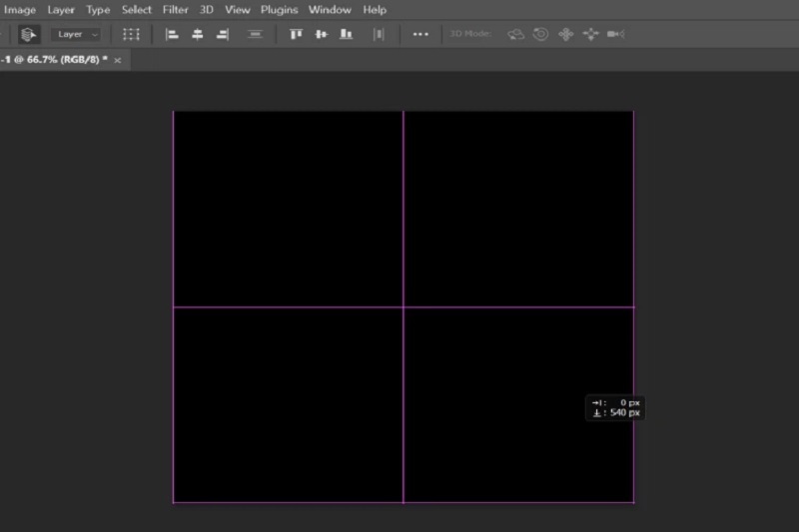Toggle Show Transform Controls dotted box

point(131,34)
